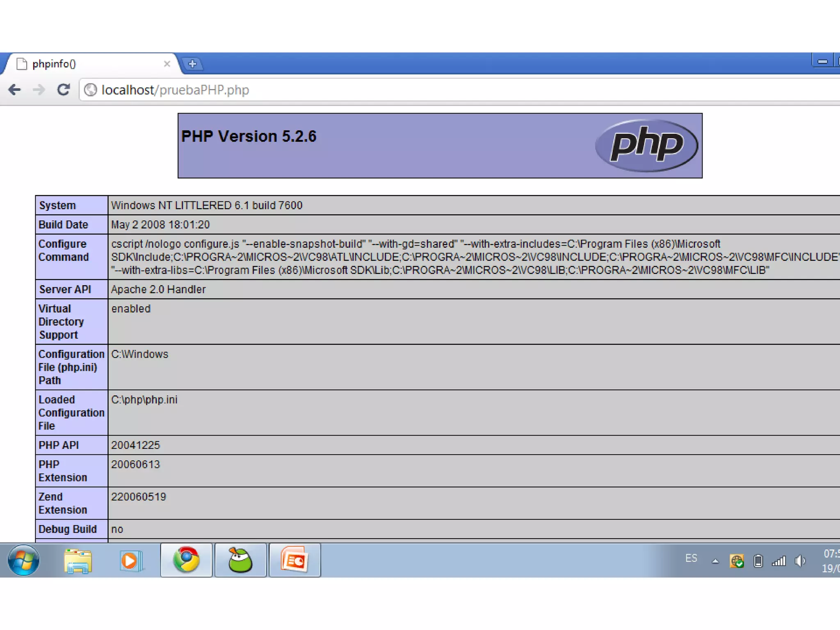This screenshot has height=630, width=840.
Task: Open a new tab with the plus button
Action: point(192,64)
